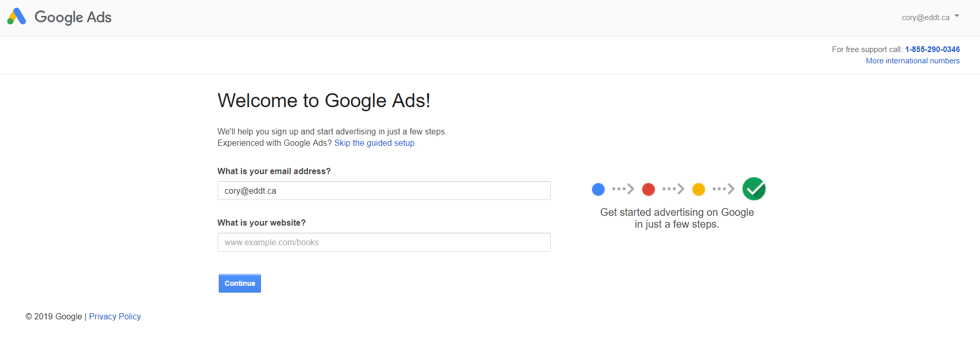Viewport: 980px width, 341px height.
Task: Click the dotted arrow before the green checkmark
Action: (723, 190)
